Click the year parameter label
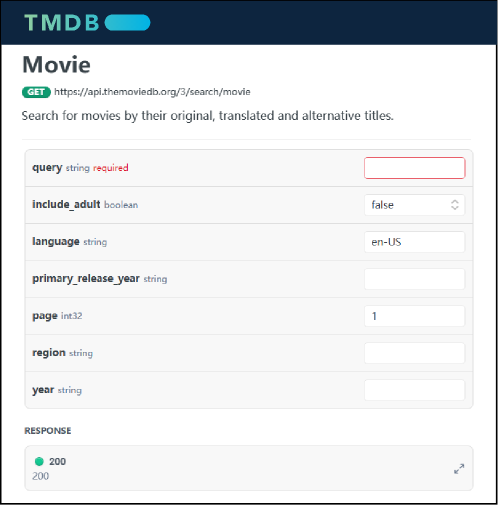 [x=43, y=390]
